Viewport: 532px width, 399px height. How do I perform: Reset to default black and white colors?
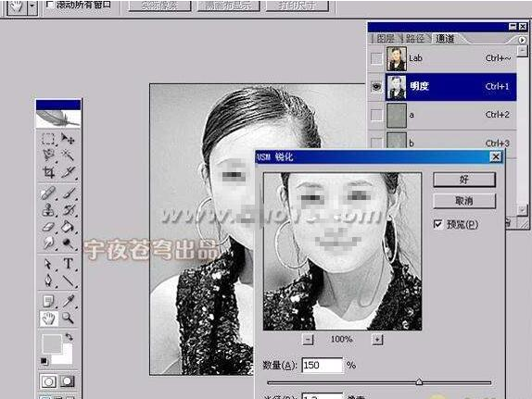(44, 361)
